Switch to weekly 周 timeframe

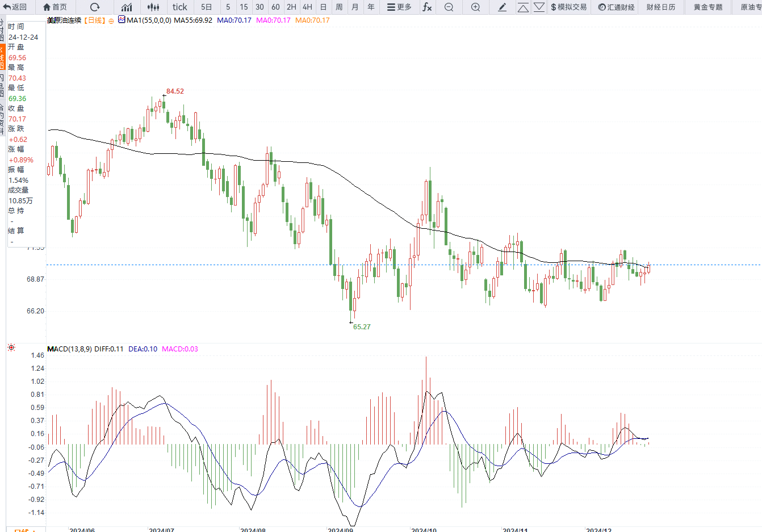[x=339, y=7]
